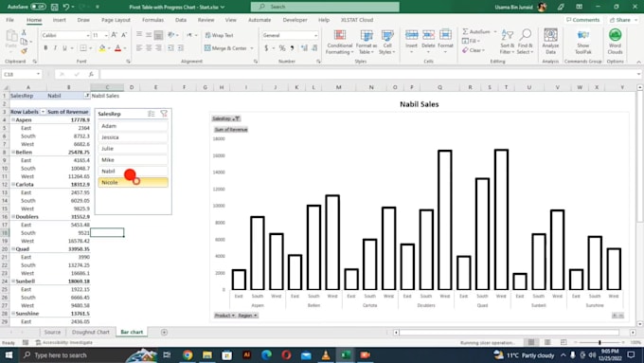Open Conditional Formatting

(340, 42)
